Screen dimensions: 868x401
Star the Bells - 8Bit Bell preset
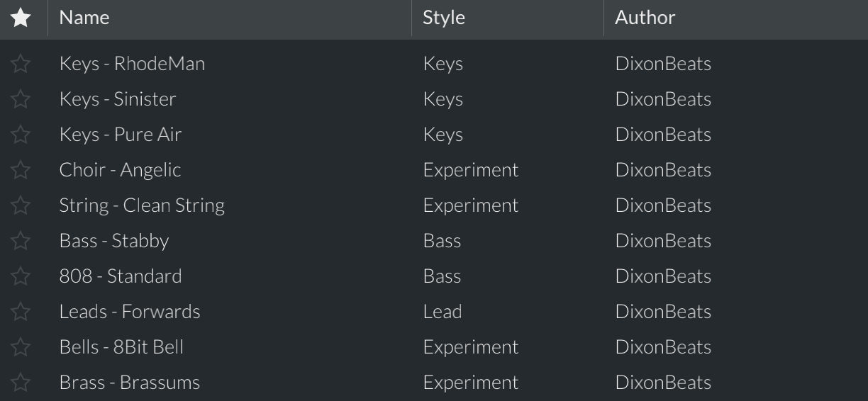pyautogui.click(x=21, y=347)
